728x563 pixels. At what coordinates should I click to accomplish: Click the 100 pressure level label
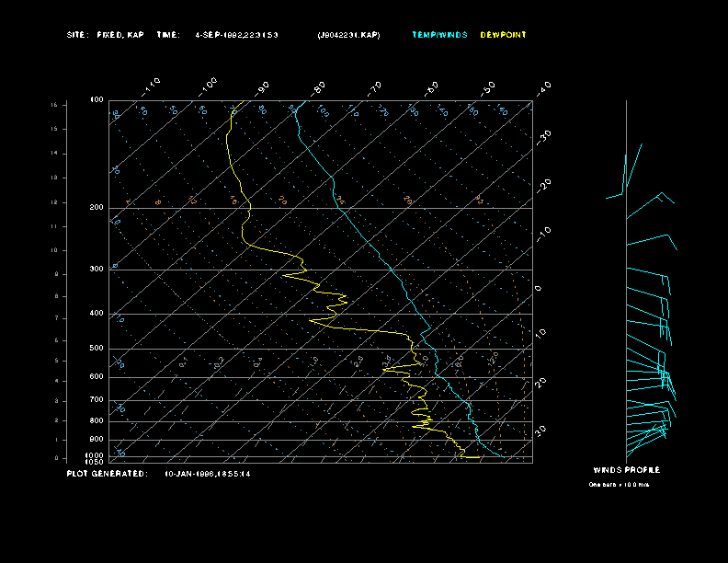tap(97, 100)
